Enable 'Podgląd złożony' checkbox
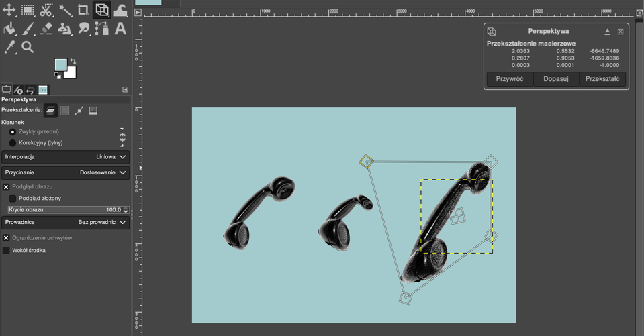Screen dimensions: 644x336 click(13, 199)
